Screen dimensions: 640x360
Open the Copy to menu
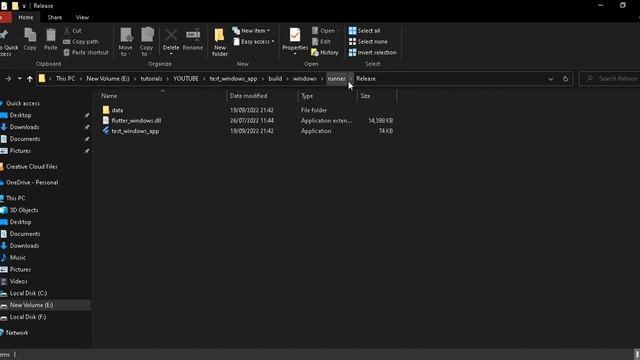click(146, 42)
